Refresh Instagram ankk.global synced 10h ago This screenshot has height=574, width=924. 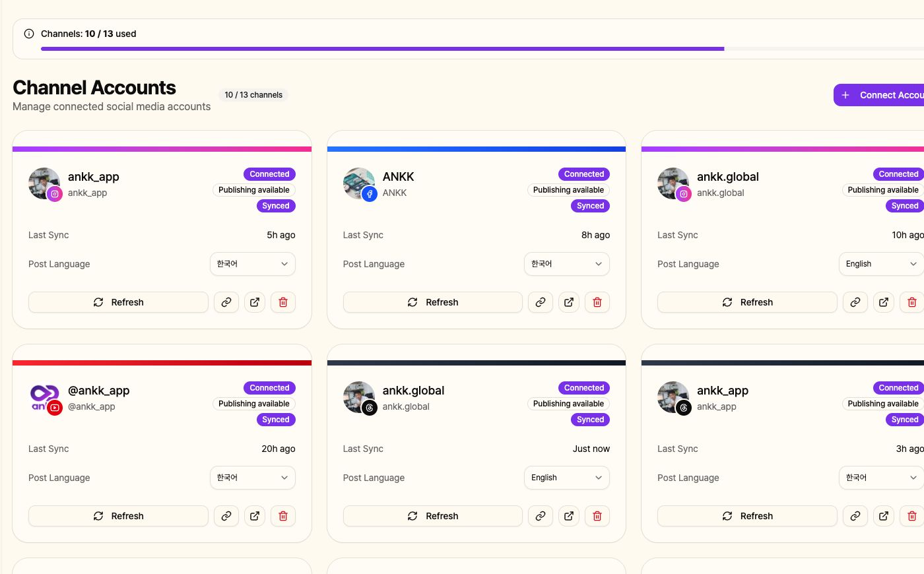coord(747,302)
